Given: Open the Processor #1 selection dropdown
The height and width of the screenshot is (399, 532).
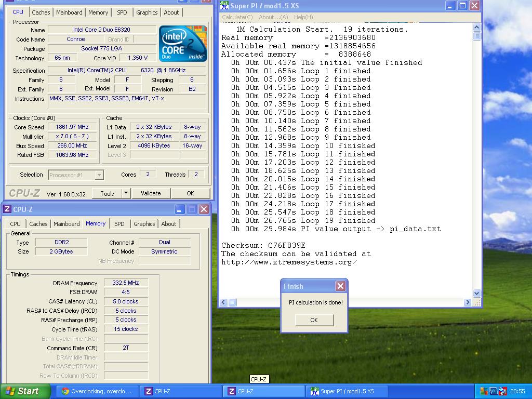Looking at the screenshot, I should click(99, 175).
